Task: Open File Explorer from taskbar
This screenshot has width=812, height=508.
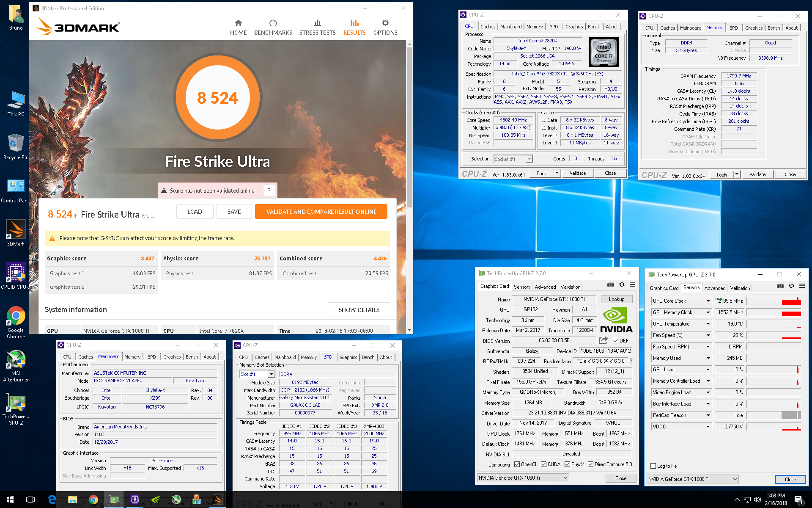Action: click(x=73, y=500)
